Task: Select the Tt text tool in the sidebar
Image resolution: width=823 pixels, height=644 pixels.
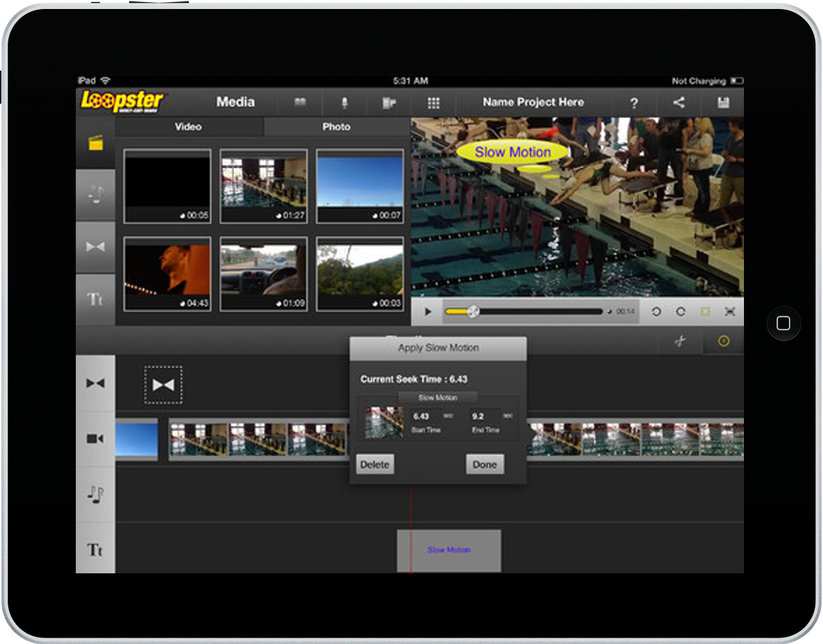Action: pos(95,298)
